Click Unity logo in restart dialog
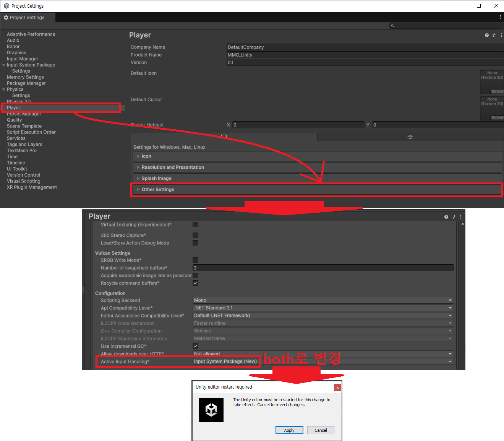Screen dimensions: 504x441 click(x=211, y=410)
